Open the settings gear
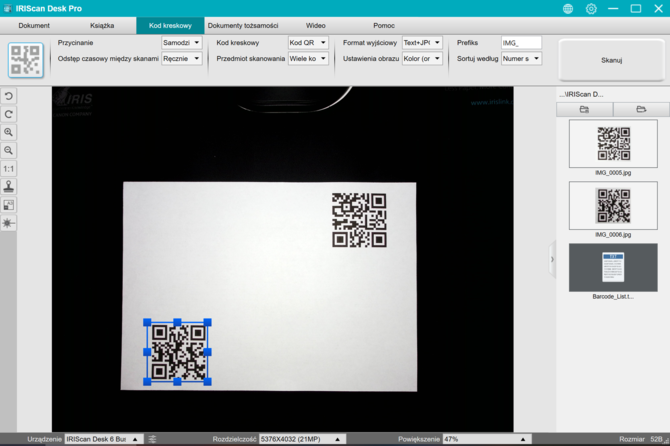The width and height of the screenshot is (670, 446). [x=591, y=9]
